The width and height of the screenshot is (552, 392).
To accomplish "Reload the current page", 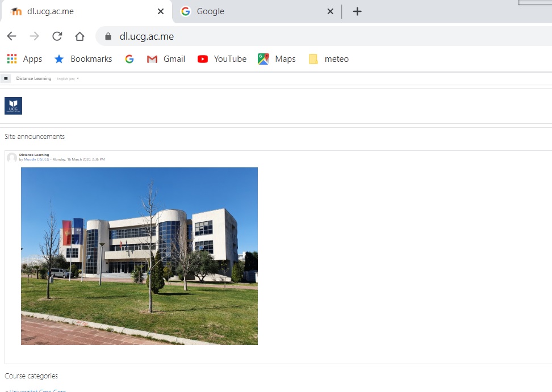I will click(x=57, y=36).
